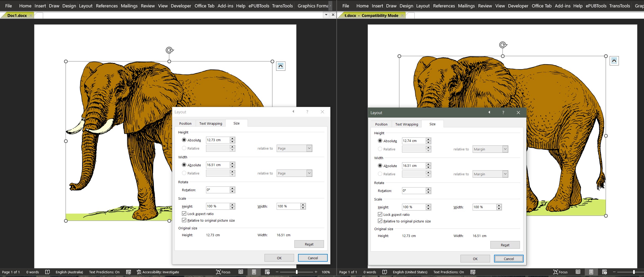Decrease Rotation spinner in left dialog
This screenshot has width=644, height=277.
(232, 191)
